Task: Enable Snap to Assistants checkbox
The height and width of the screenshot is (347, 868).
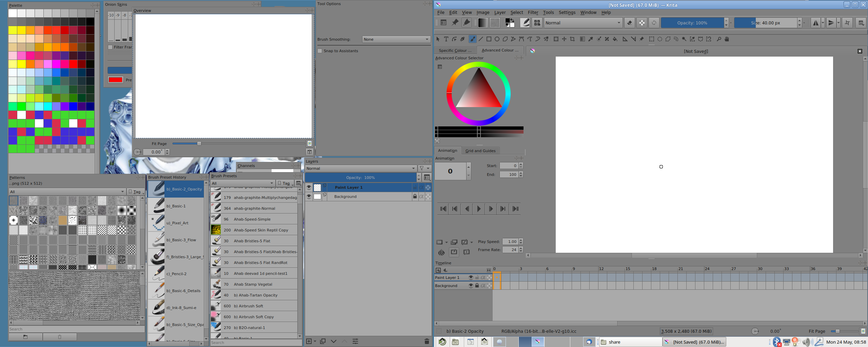Action: point(320,51)
